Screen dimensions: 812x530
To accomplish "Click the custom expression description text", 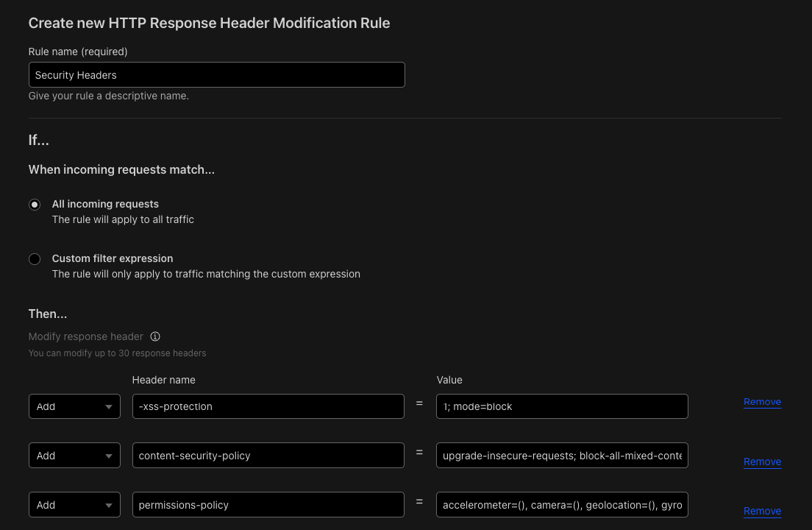I will pos(206,274).
